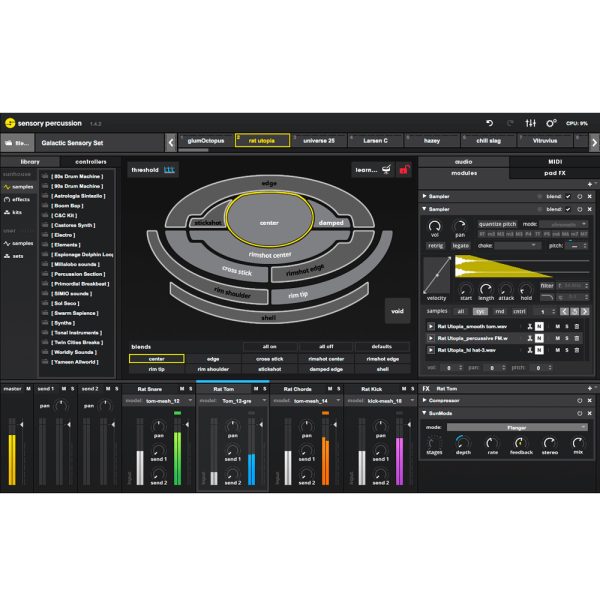Switch to the pad FX tab

555,173
